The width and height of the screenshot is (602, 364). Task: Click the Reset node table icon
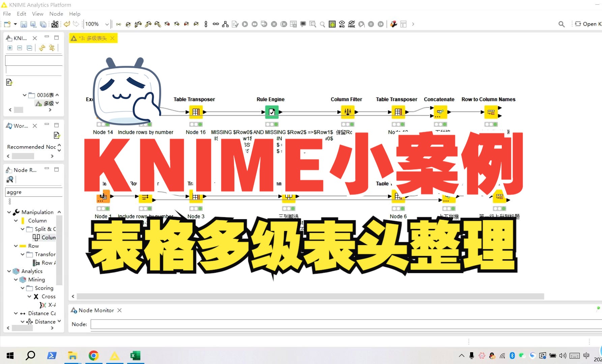coord(293,24)
